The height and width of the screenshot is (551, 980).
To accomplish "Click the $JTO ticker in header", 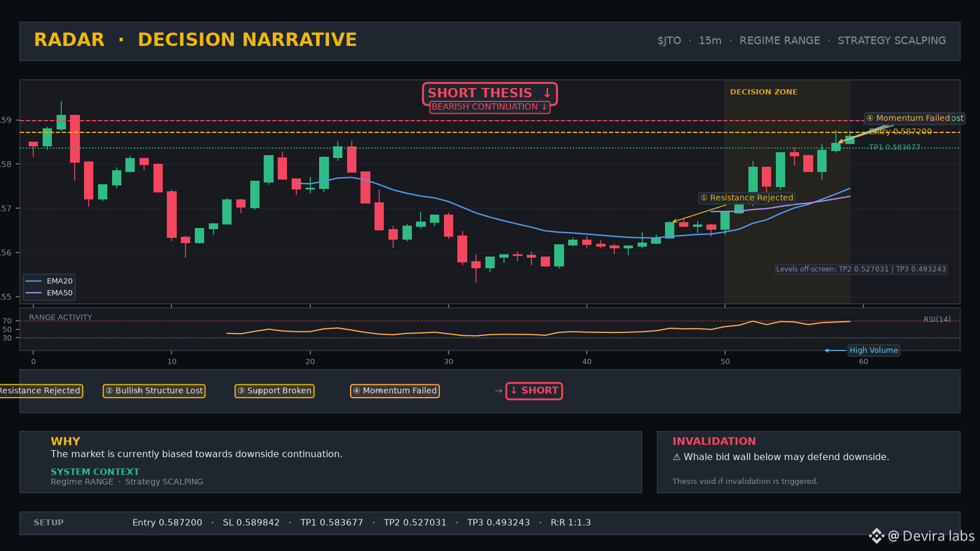I will pyautogui.click(x=669, y=41).
